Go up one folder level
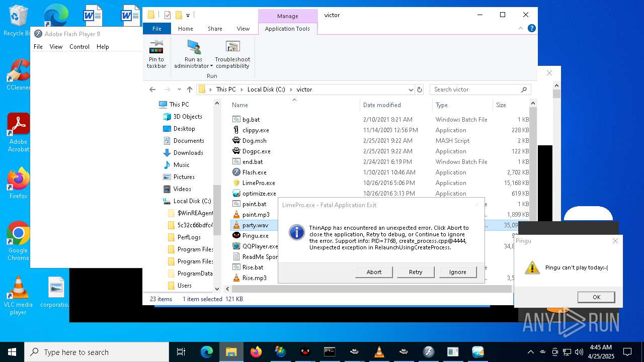The image size is (644, 362). (190, 89)
